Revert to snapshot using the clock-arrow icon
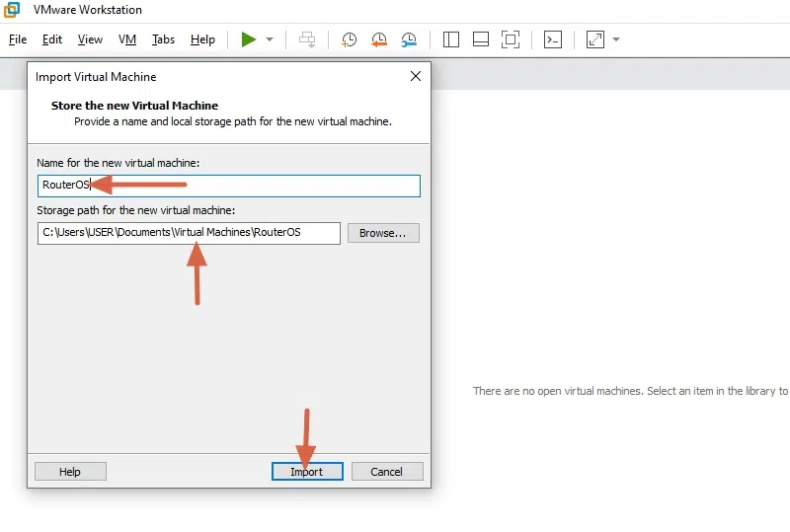This screenshot has height=532, width=790. (379, 39)
